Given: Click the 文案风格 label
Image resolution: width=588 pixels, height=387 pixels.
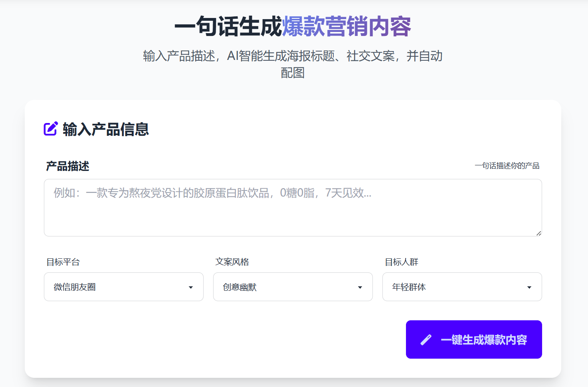Looking at the screenshot, I should (x=232, y=262).
